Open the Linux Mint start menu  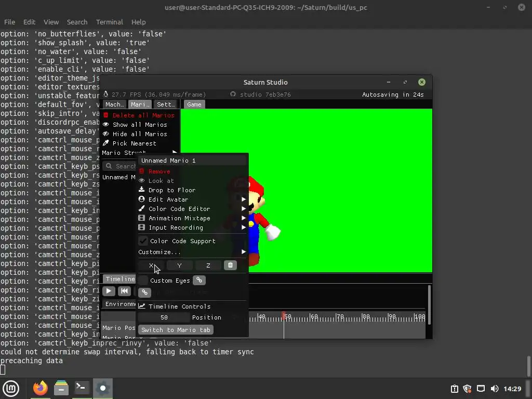pos(11,389)
